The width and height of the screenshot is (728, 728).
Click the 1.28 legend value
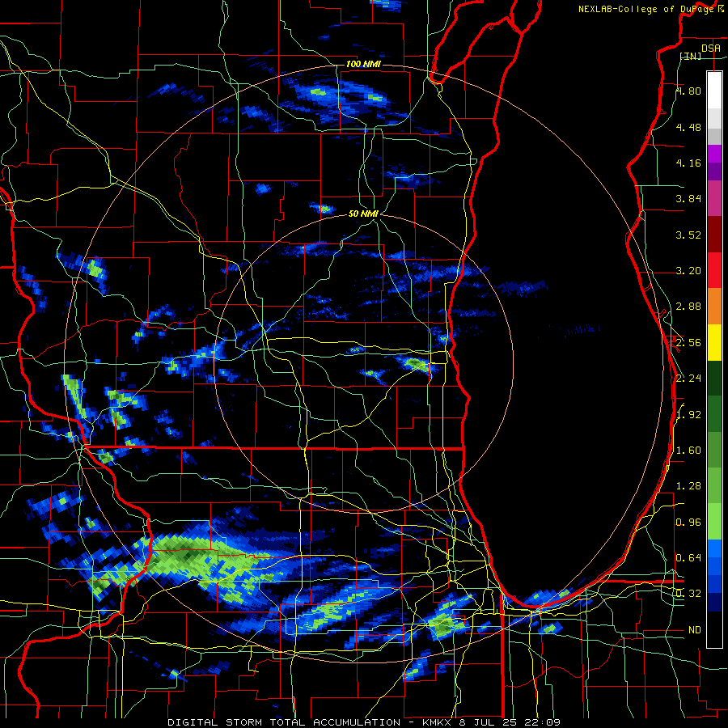pyautogui.click(x=688, y=486)
